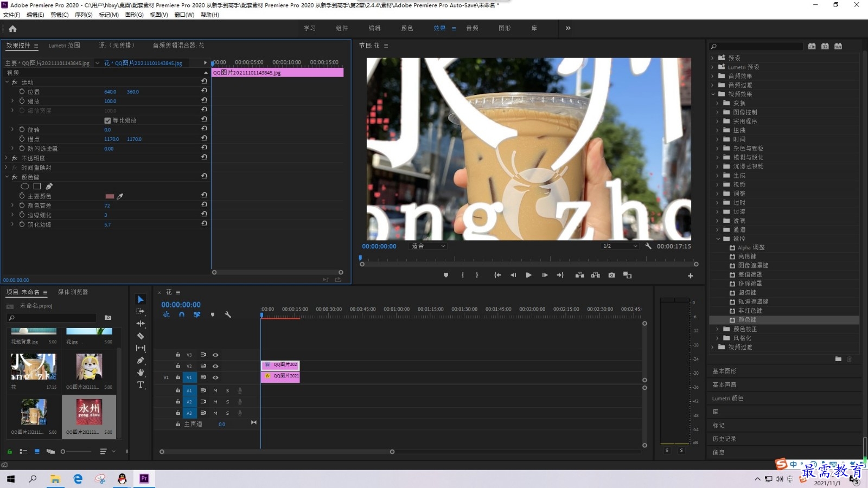Toggle V3 track visibility eye
Viewport: 868px width, 488px height.
[x=215, y=355]
